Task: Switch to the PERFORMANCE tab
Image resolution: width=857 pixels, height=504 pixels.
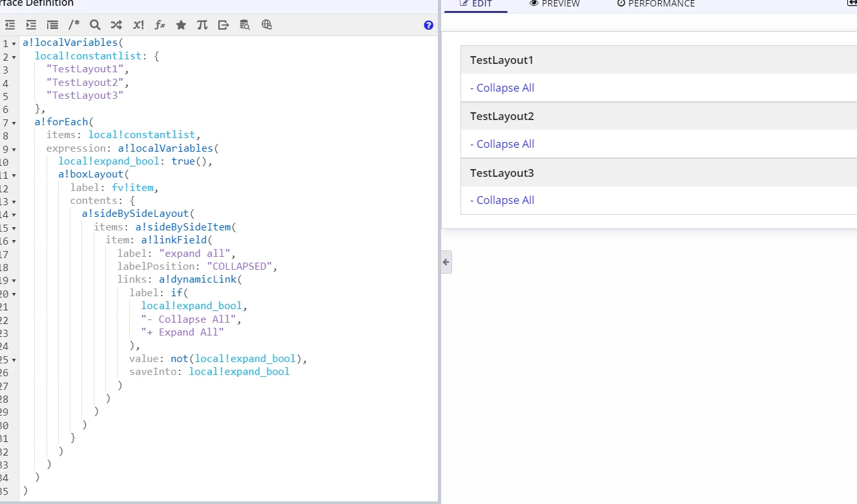Action: [656, 4]
